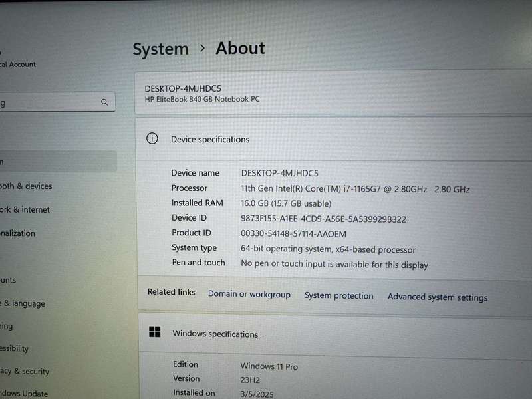Click Device name value DESKTOP-4MJHDC5 in specifications
This screenshot has width=532, height=399.
280,173
